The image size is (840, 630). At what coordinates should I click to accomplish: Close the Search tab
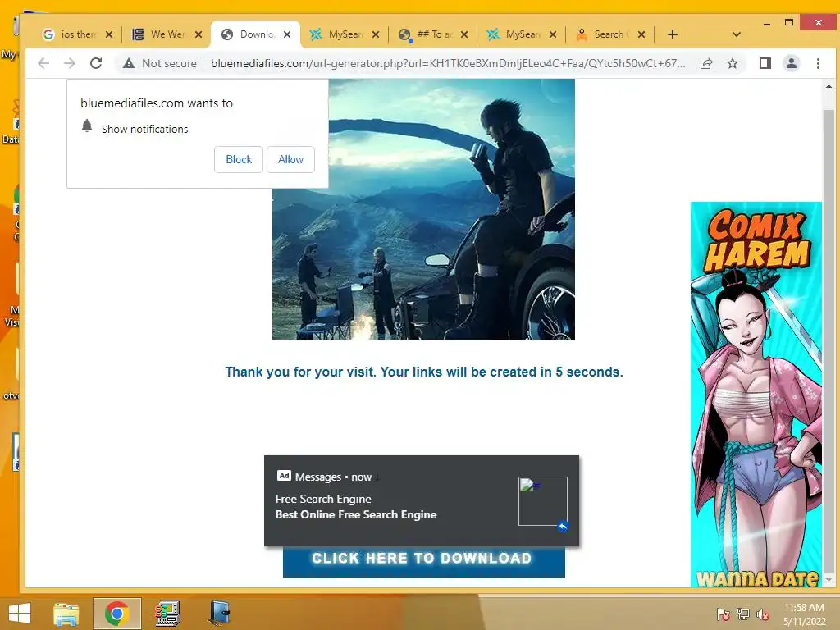point(641,34)
